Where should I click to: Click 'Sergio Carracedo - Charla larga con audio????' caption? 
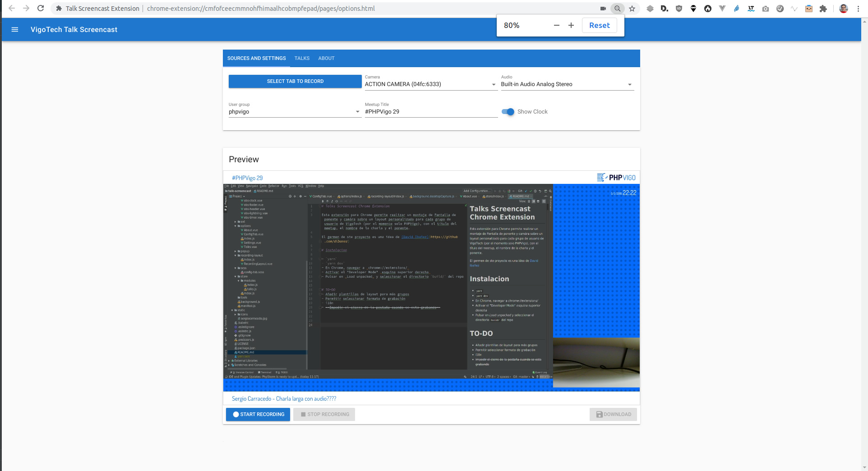click(284, 399)
